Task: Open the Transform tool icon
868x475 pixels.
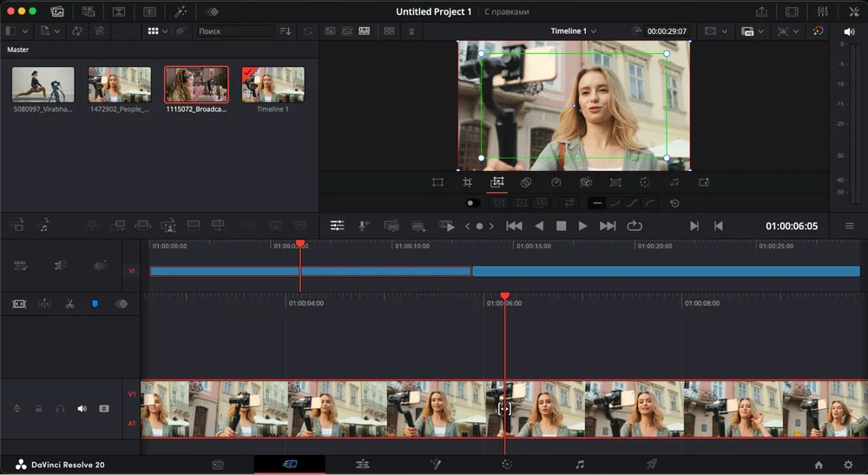Action: coord(437,182)
